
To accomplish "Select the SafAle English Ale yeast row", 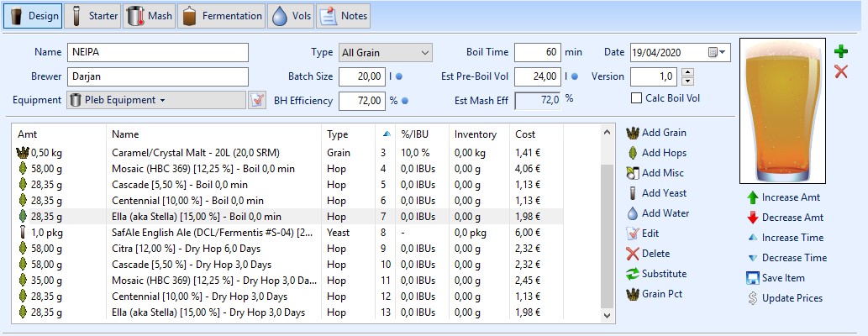I will tap(288, 233).
